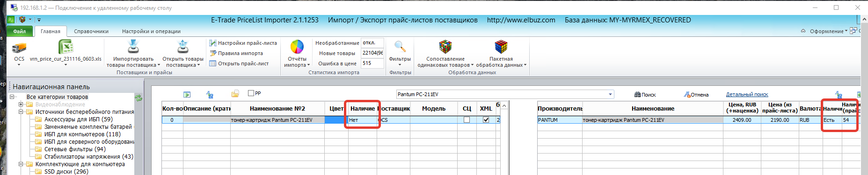The height and width of the screenshot is (175, 868).
Task: Toggle the СЦ checkbox in product row
Action: coord(467,120)
